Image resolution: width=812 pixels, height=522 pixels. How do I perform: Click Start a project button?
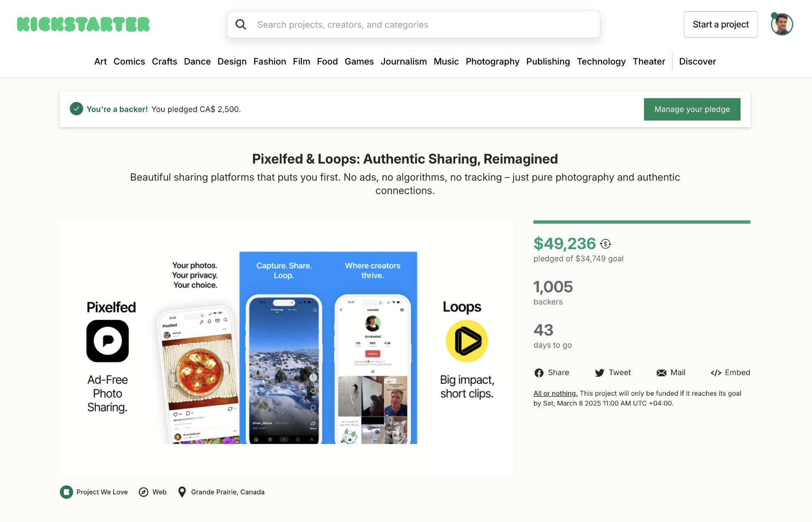[720, 24]
